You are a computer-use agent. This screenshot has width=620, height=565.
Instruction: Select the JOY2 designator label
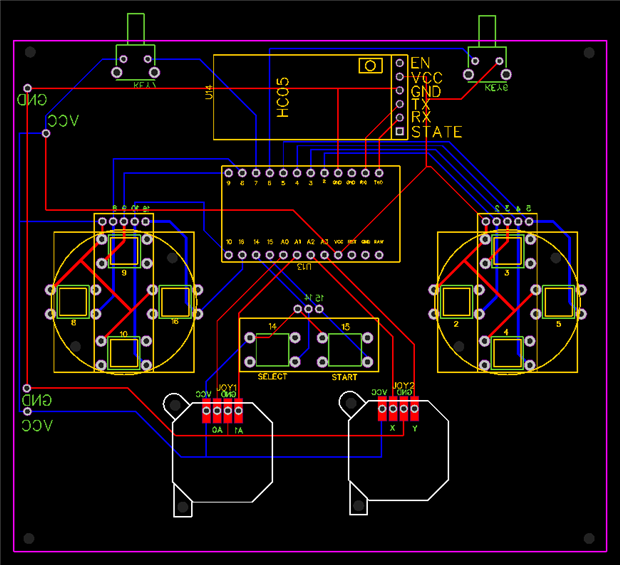(x=404, y=385)
